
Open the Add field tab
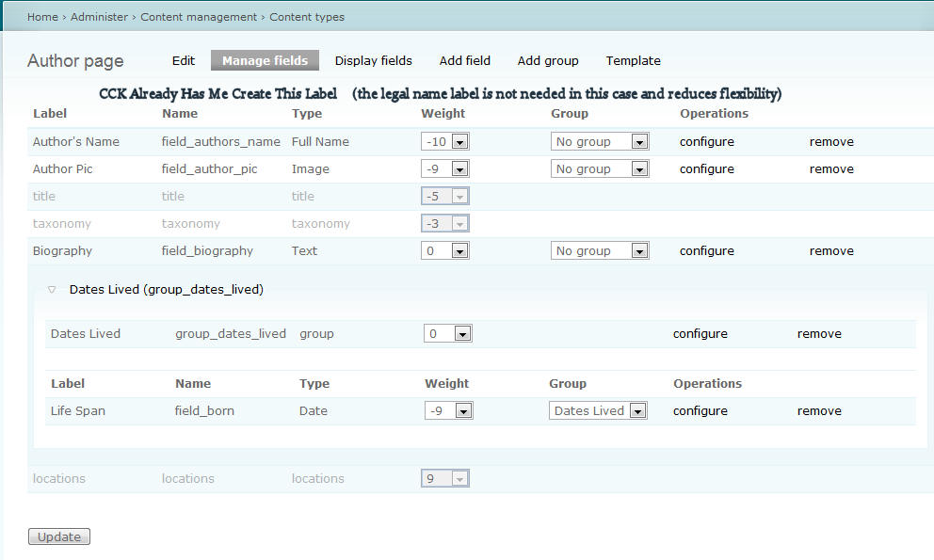[x=464, y=61]
